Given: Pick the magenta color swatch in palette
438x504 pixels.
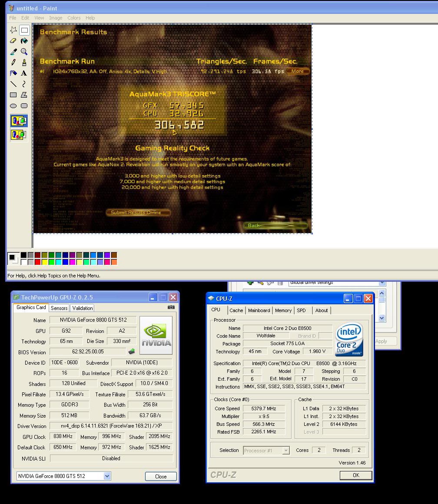Looking at the screenshot, I should 73,262.
